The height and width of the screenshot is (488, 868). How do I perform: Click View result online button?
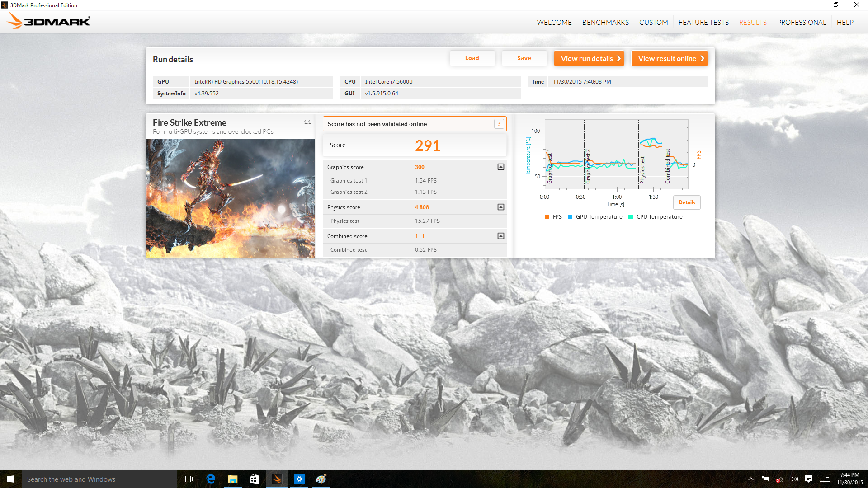click(669, 58)
